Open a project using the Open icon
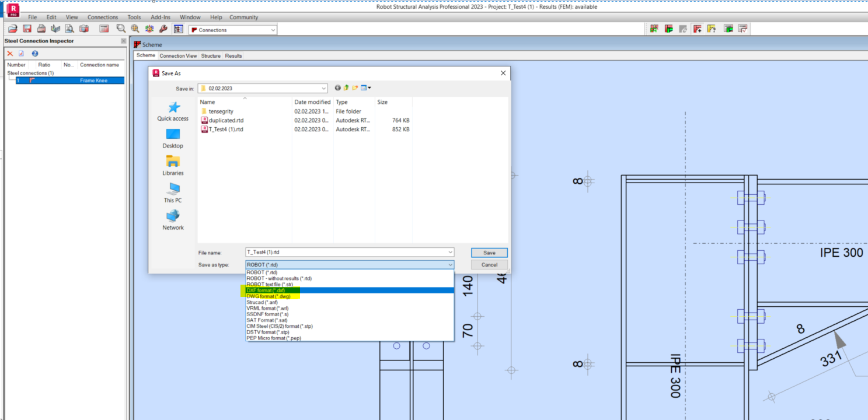 pyautogui.click(x=12, y=28)
